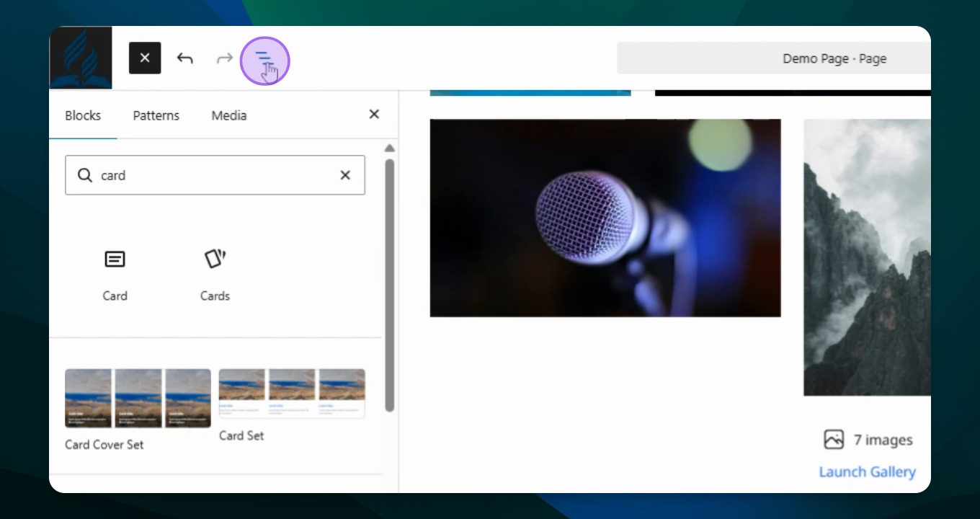This screenshot has height=519, width=980.
Task: Click the Undo arrow
Action: point(185,58)
